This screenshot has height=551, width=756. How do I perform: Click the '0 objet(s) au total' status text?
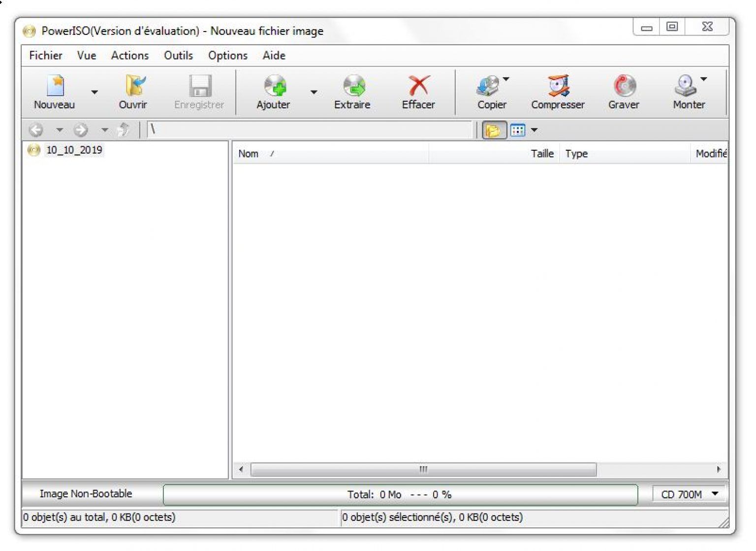click(99, 518)
